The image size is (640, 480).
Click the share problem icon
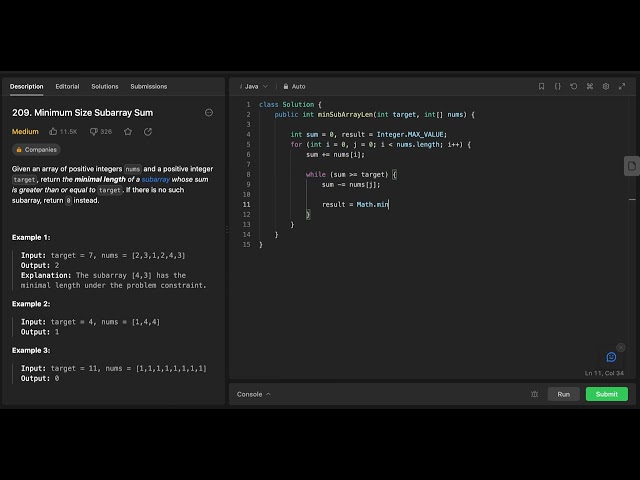coord(148,131)
